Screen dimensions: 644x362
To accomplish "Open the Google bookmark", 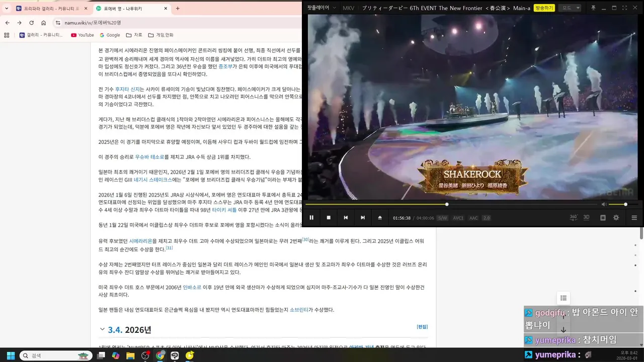I will pos(110,35).
